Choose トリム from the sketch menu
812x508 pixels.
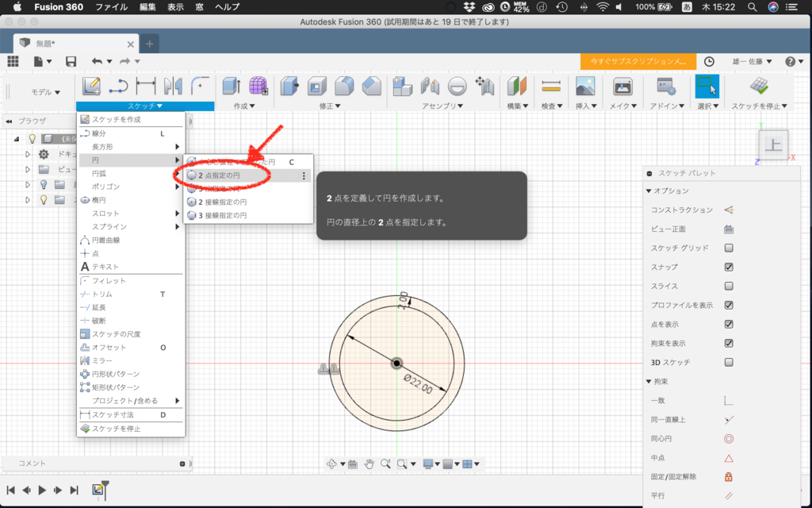click(131, 294)
